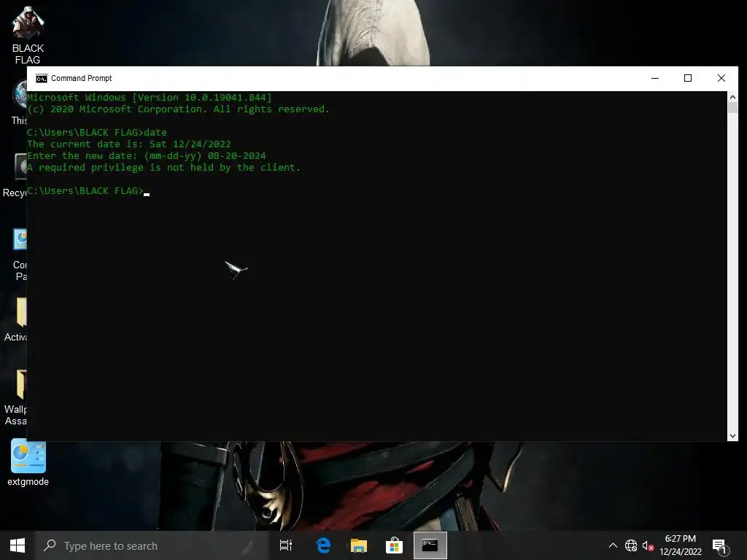
Task: Click the 'Command Prompt' window title text
Action: (x=82, y=78)
